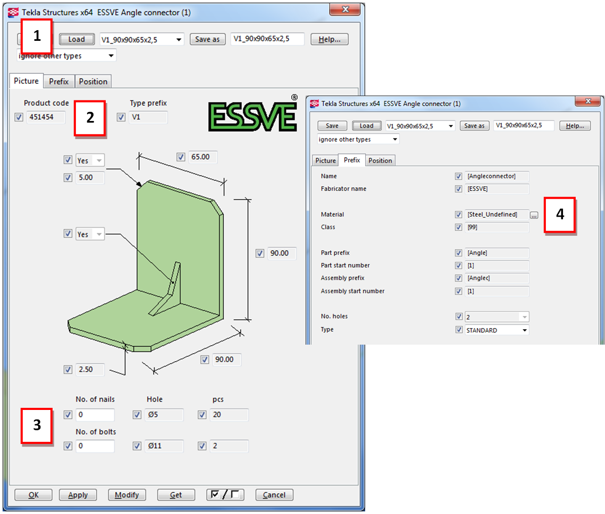Click the Modify button

127,495
